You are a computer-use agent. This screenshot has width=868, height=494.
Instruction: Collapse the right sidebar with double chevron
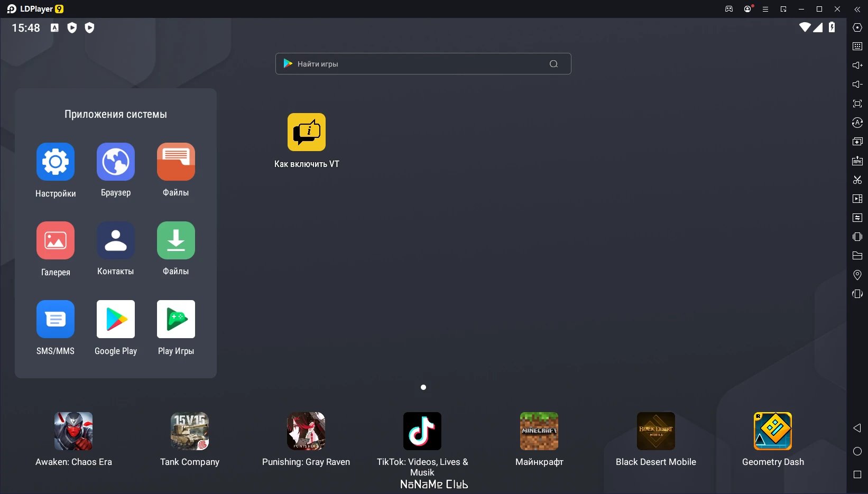[x=857, y=9]
